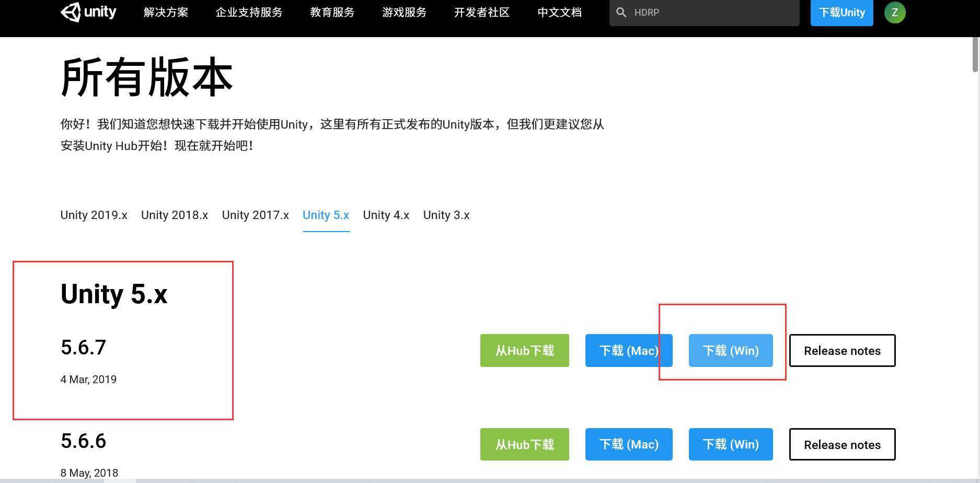Open 游戏服务 menu

(404, 13)
